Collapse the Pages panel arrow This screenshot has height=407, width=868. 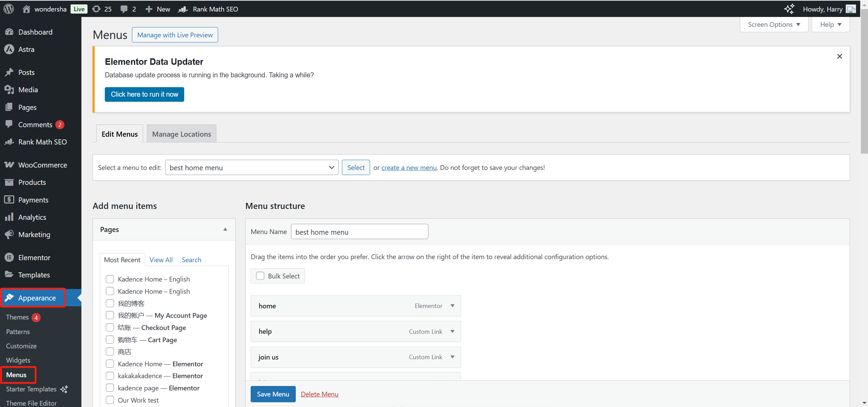[225, 229]
